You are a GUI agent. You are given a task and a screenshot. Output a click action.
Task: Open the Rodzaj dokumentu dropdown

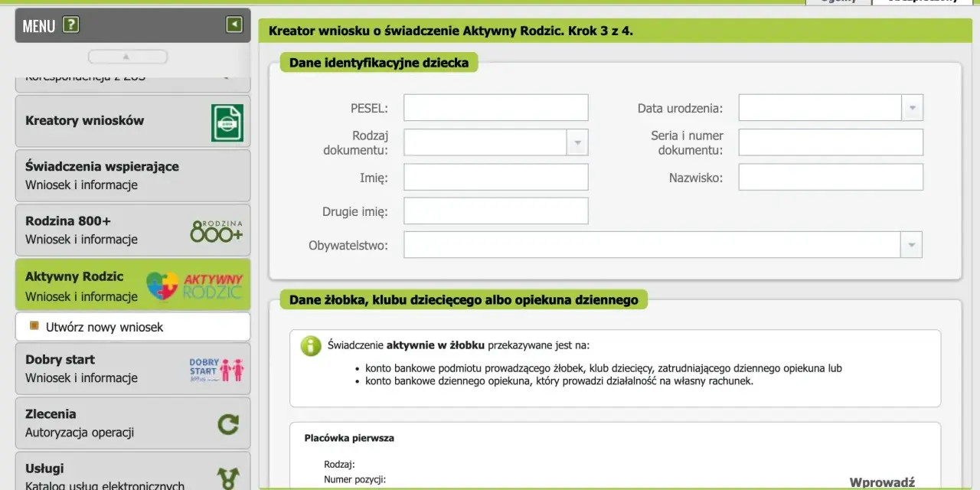coord(577,142)
